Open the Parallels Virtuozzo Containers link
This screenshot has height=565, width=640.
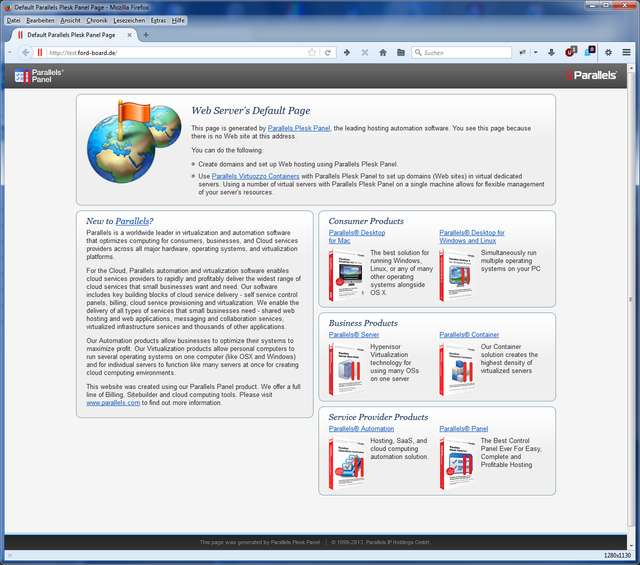tap(256, 176)
